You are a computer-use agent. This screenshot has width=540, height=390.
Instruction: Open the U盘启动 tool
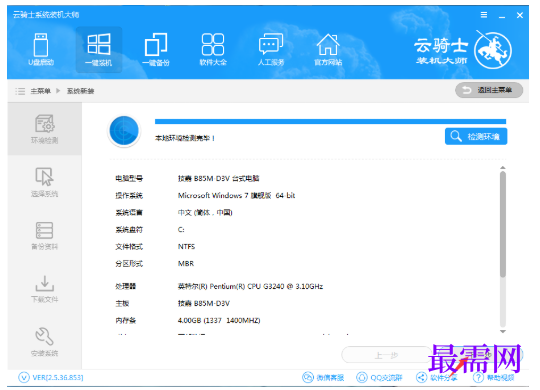pos(41,49)
